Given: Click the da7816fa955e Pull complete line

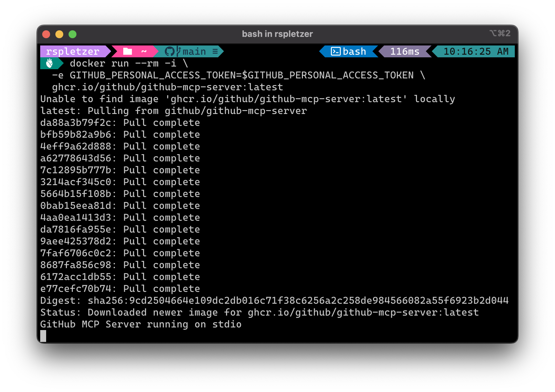Looking at the screenshot, I should point(120,229).
